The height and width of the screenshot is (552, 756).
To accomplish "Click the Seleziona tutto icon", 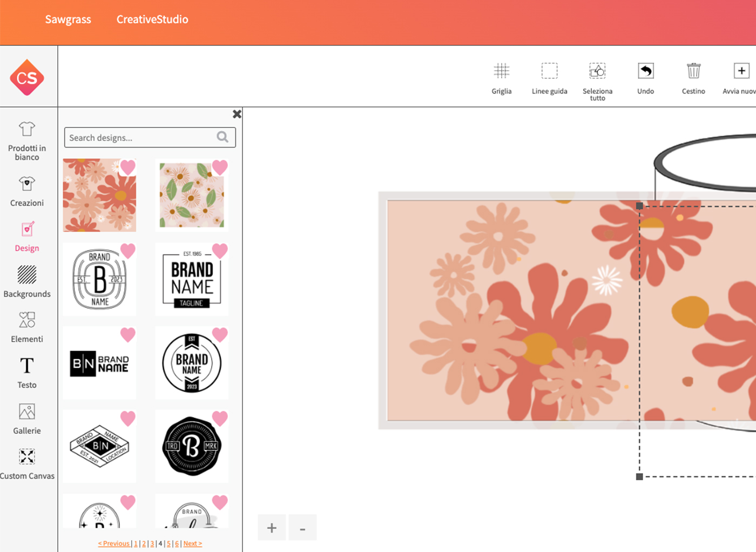I will [x=597, y=71].
